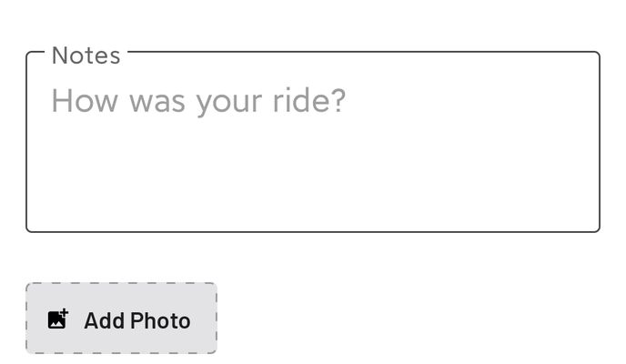Image resolution: width=626 pixels, height=364 pixels.
Task: Click the word "Photo" in the button
Action: 160,320
